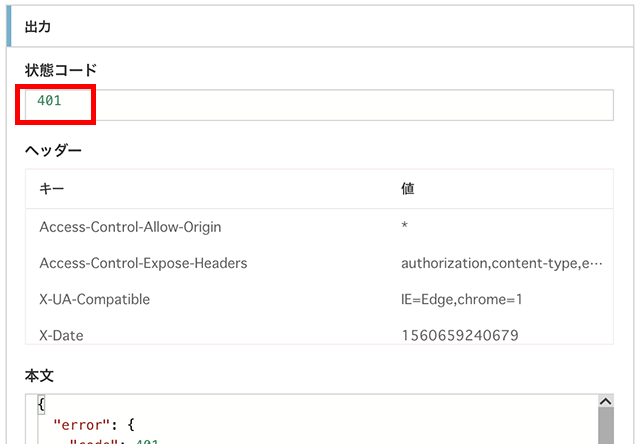This screenshot has width=640, height=444.
Task: Click the 状態コード label
Action: pyautogui.click(x=60, y=70)
